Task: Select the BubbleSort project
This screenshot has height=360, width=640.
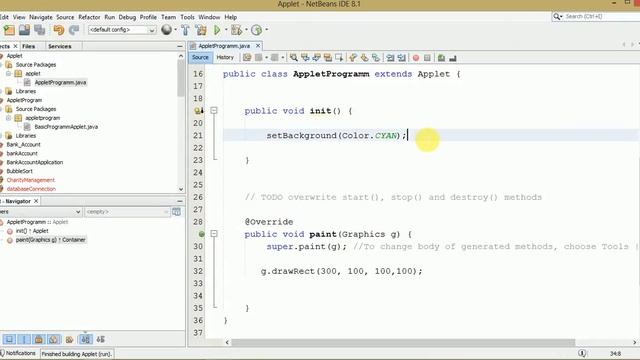Action: (x=19, y=171)
